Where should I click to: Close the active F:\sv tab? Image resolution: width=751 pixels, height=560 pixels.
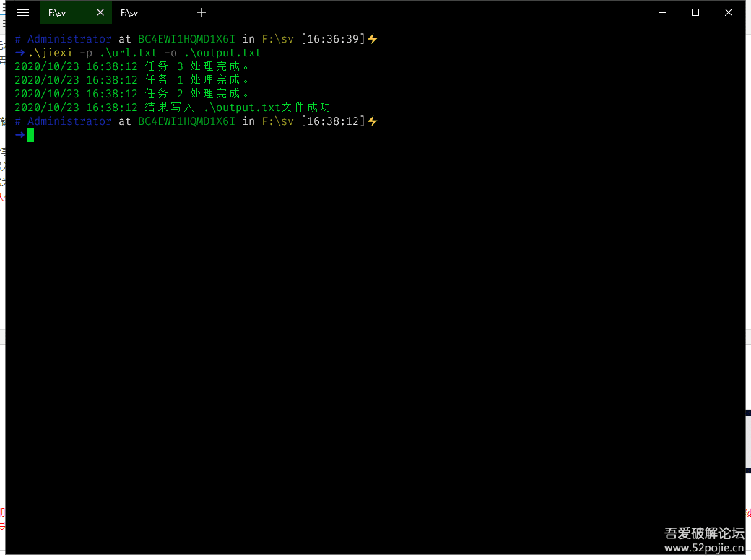coord(100,12)
